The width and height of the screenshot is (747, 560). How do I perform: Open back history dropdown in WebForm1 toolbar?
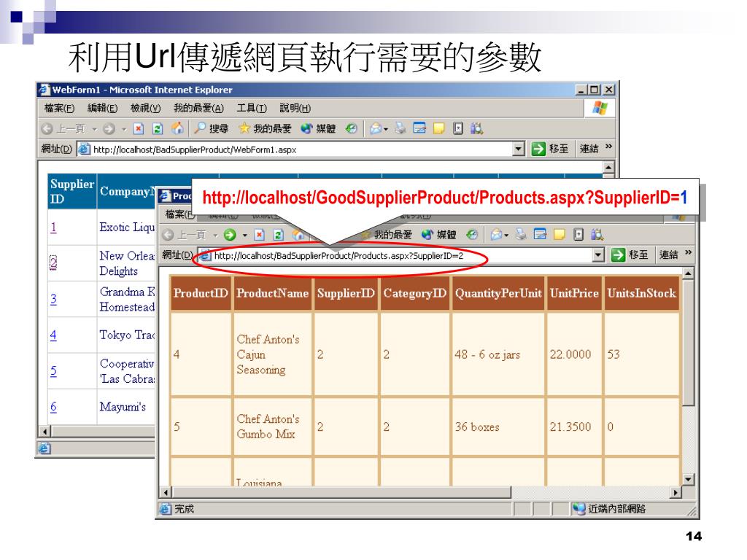[94, 129]
